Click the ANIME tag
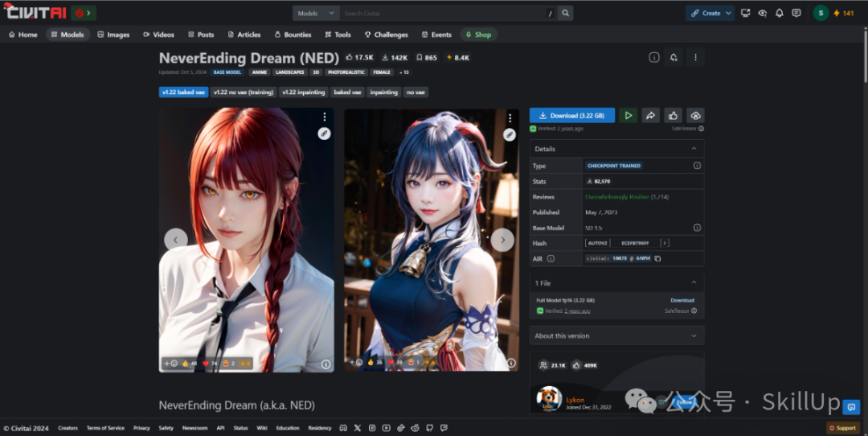Viewport: 868px width, 436px height. pos(259,72)
